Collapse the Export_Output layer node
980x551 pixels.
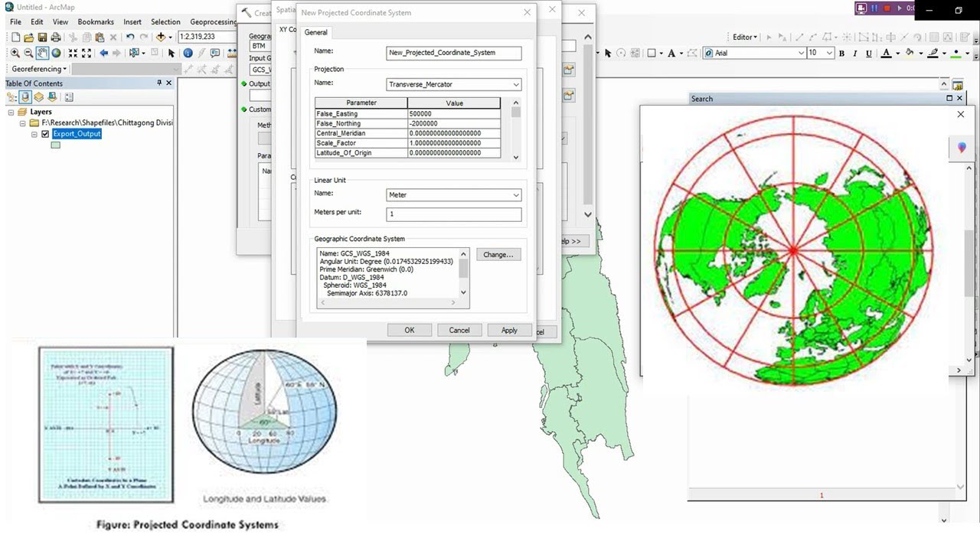click(34, 134)
